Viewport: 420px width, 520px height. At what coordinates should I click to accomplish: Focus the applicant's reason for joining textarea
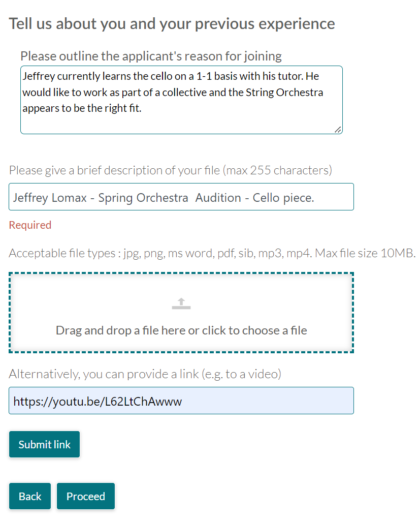tap(181, 100)
